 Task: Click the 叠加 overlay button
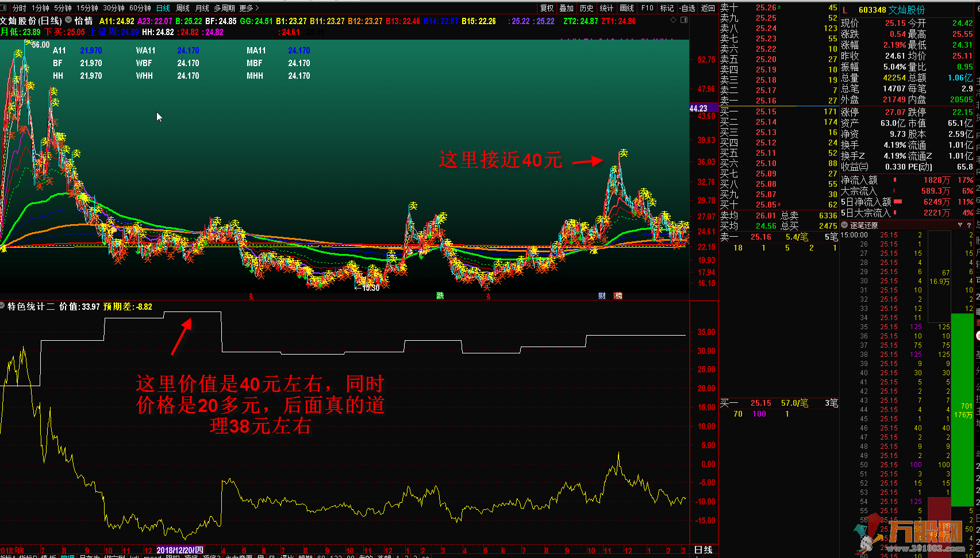coord(567,8)
